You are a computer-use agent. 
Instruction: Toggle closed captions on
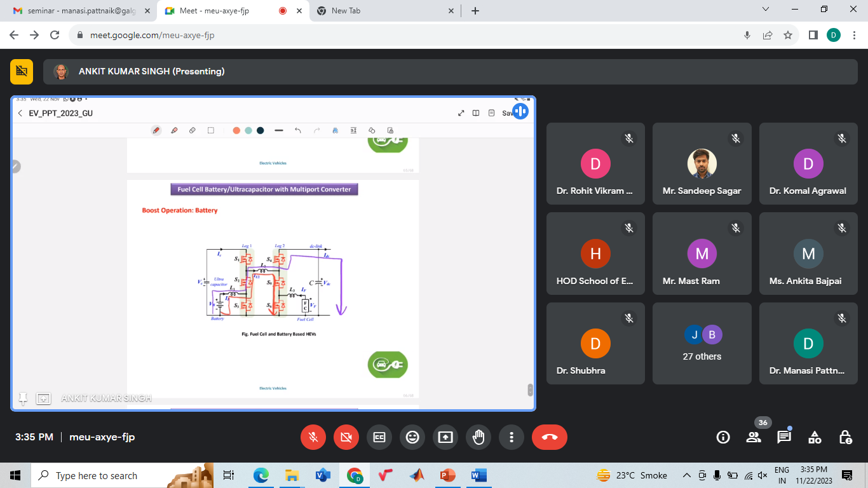(x=379, y=437)
